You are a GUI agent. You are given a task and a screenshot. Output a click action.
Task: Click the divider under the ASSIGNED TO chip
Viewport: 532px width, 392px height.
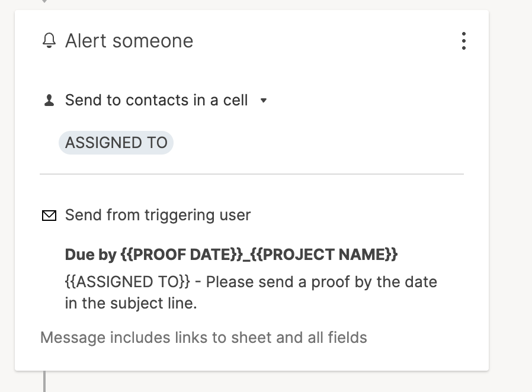point(251,174)
